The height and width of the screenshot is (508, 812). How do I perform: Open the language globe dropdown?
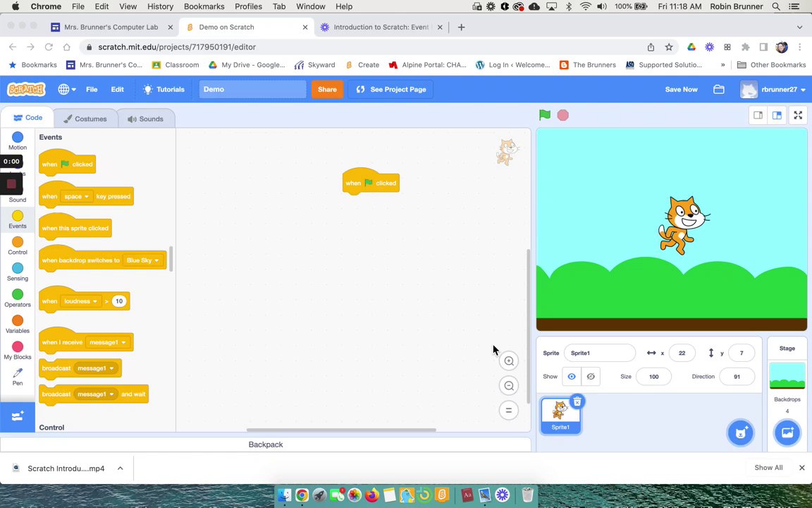click(67, 89)
